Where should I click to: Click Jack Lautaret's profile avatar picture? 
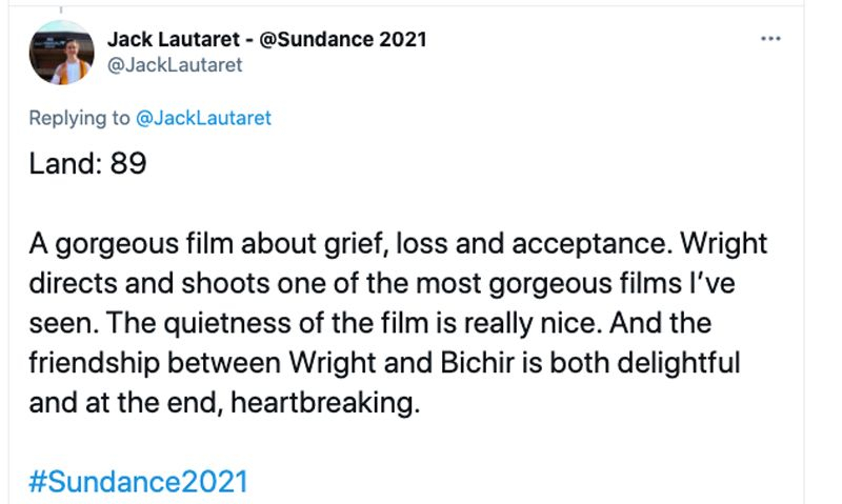coord(61,53)
